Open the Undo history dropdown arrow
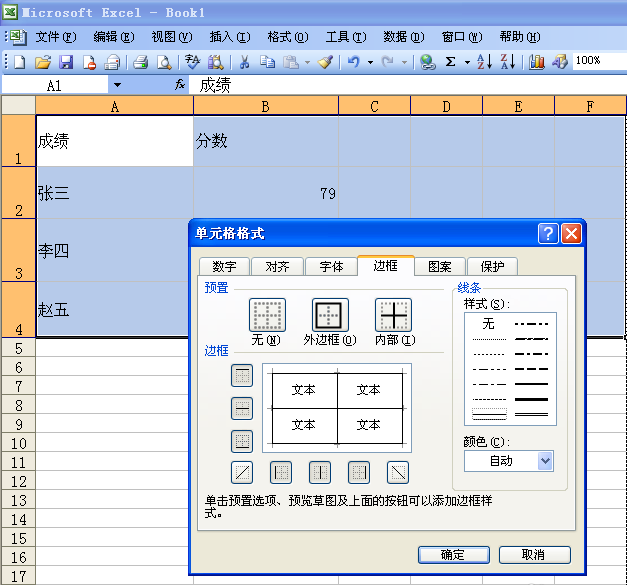 [370, 62]
